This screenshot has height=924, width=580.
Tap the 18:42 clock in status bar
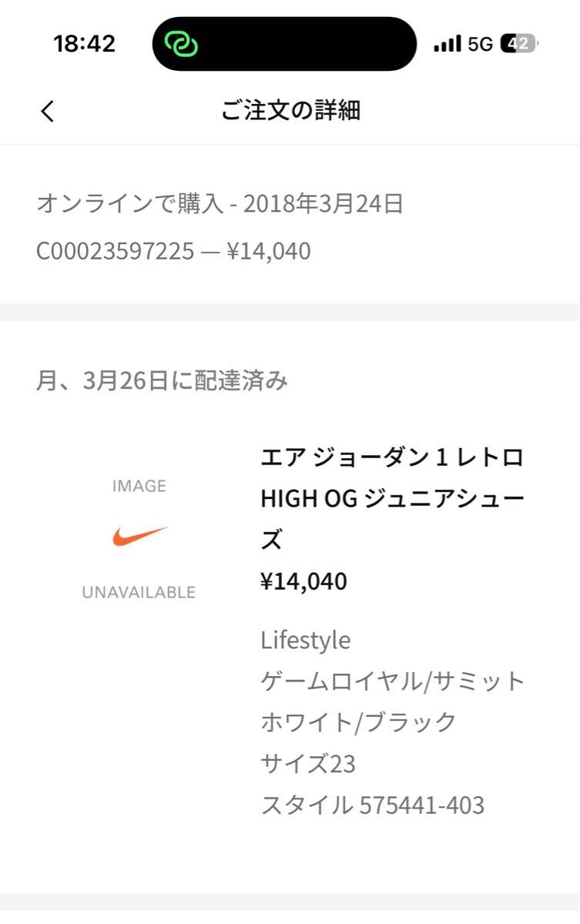click(85, 44)
